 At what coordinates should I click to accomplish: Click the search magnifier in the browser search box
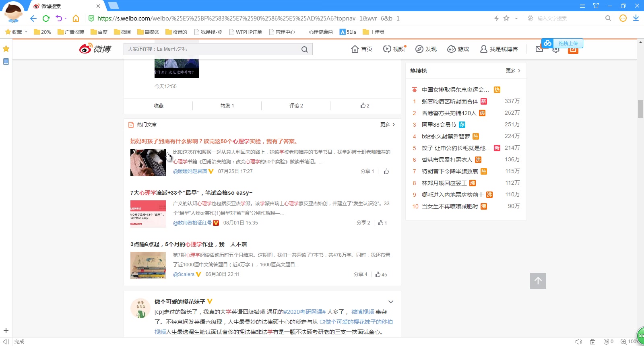pos(608,18)
